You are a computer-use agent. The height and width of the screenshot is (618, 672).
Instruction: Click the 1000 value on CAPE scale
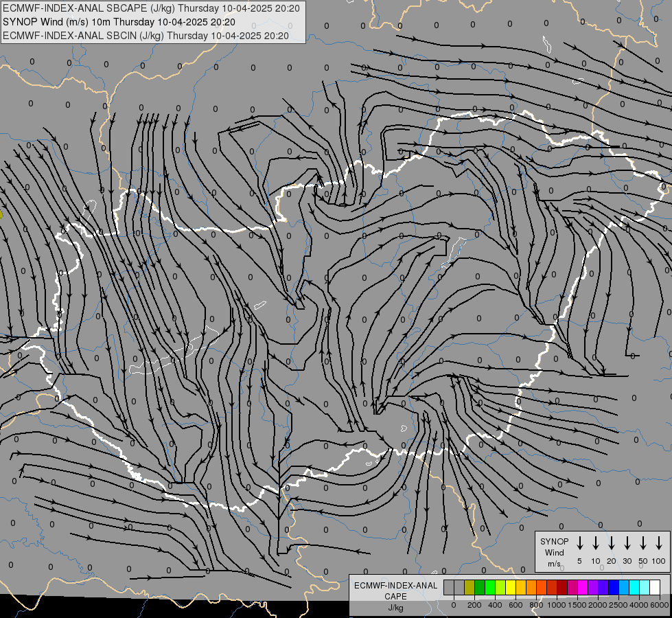coord(557,605)
